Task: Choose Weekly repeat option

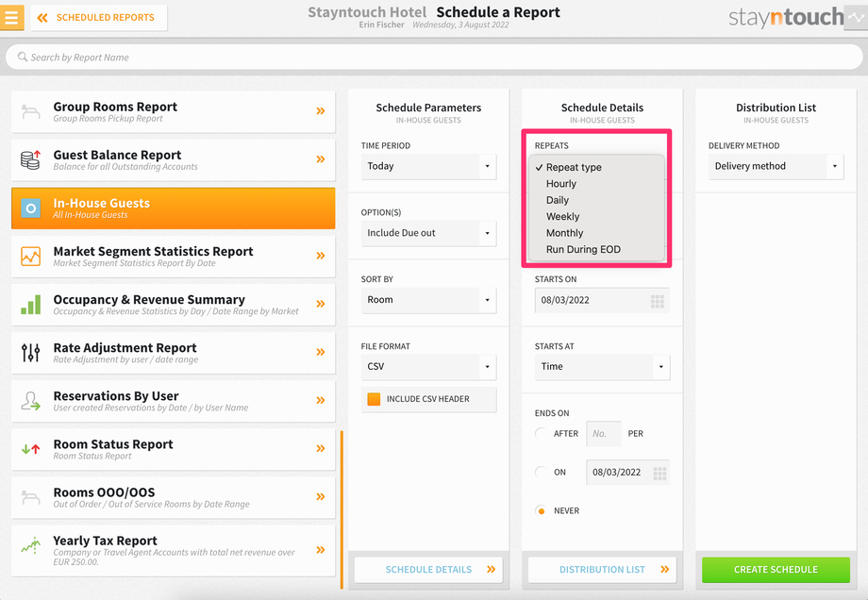Action: (596, 217)
